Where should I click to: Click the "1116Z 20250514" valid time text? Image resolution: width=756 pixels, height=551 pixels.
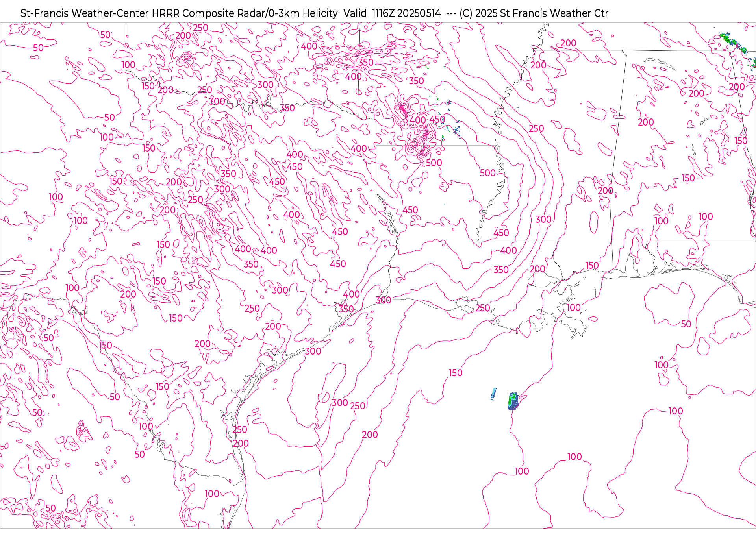pos(406,13)
